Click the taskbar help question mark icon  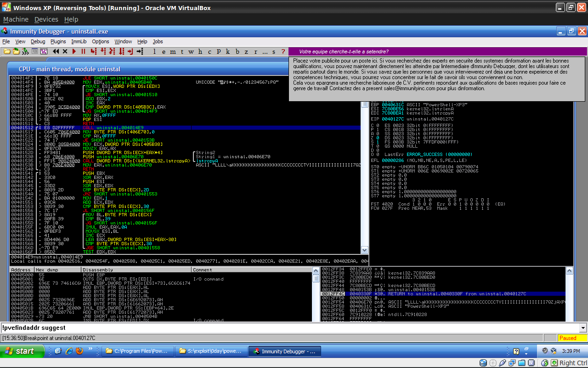516,351
